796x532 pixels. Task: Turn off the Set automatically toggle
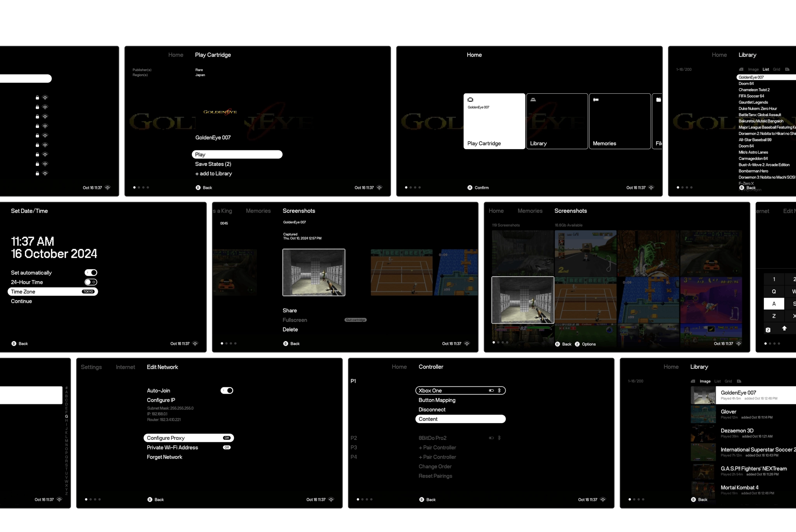pyautogui.click(x=91, y=273)
